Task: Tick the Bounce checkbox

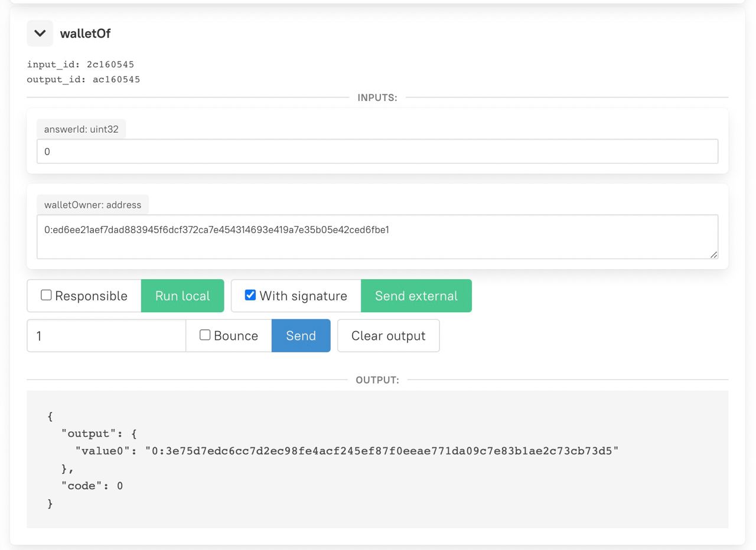Action: click(x=205, y=335)
